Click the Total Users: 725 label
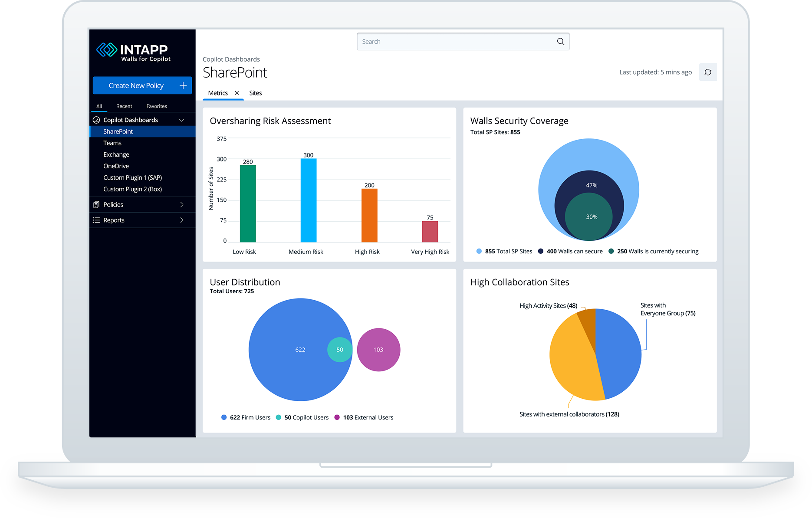Image resolution: width=812 pixels, height=518 pixels. (232, 291)
